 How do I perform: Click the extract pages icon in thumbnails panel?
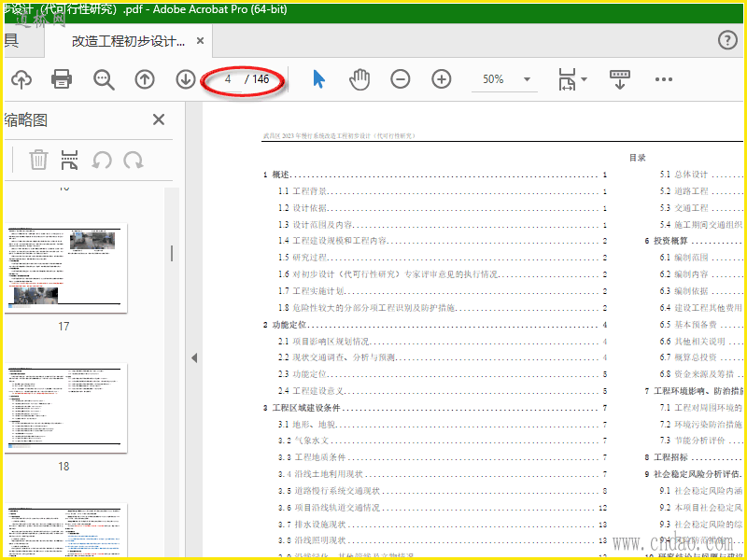pos(69,160)
